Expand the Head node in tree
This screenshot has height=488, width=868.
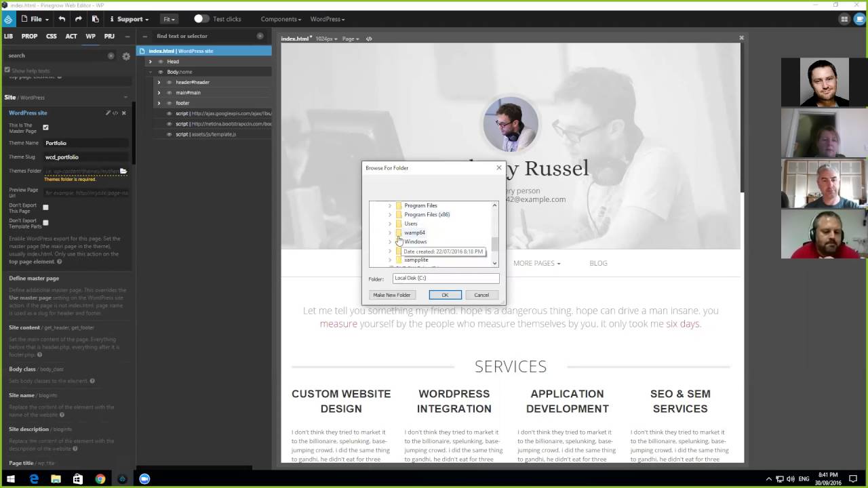151,62
